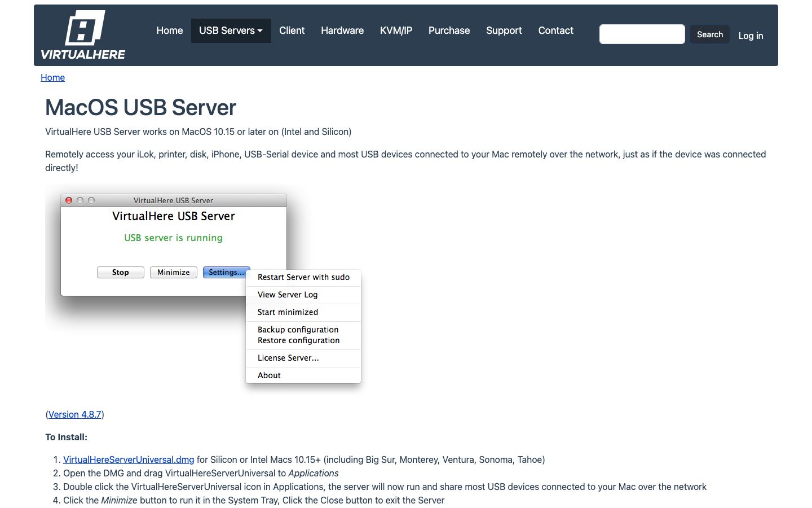Expand the USB Servers dropdown menu

[x=231, y=30]
